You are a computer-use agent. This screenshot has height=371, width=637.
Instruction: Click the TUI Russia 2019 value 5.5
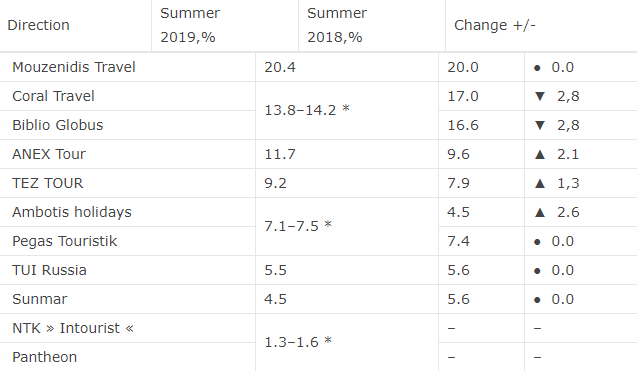click(x=275, y=270)
